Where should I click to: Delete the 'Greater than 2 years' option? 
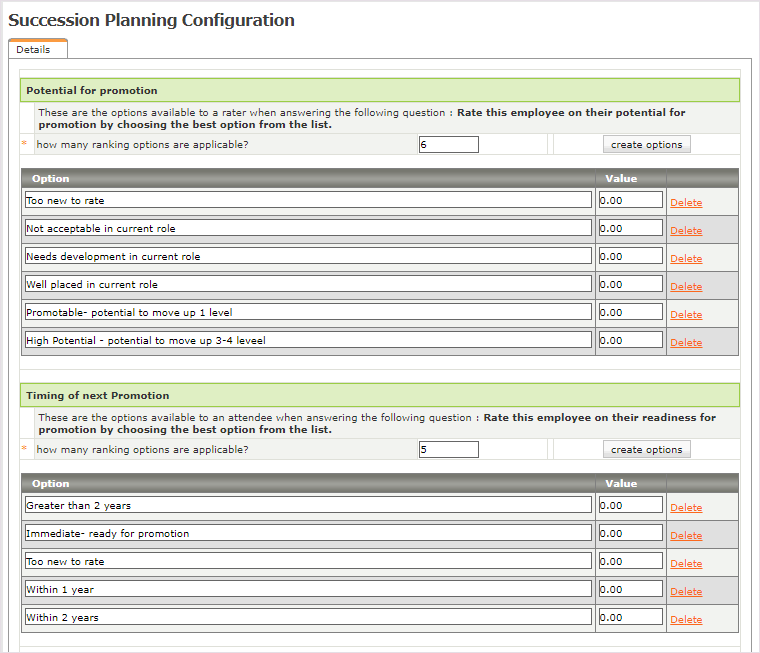(x=686, y=507)
